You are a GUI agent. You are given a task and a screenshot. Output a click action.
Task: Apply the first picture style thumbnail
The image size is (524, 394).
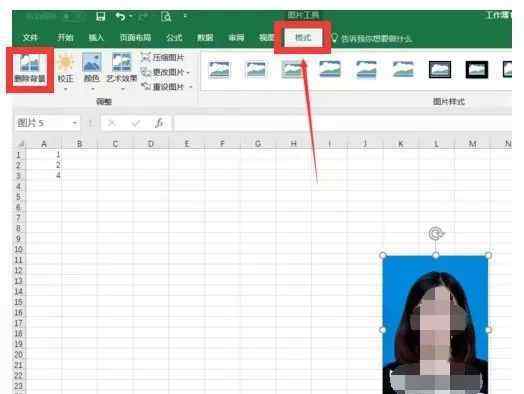[219, 70]
